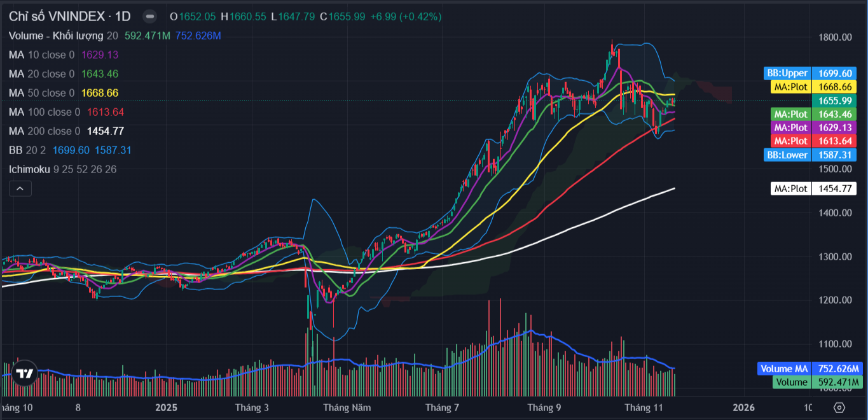
Task: Select the Ichimoku 9 25 52 indicator legend
Action: [45, 169]
